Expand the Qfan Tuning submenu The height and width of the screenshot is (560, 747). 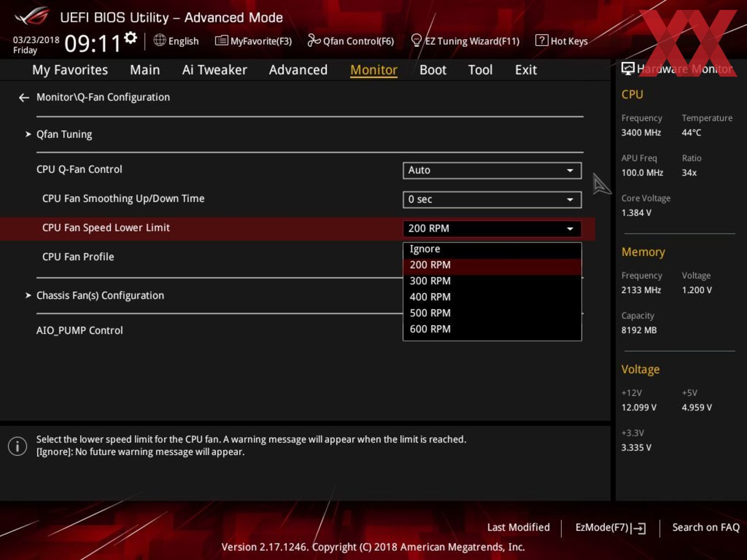(x=64, y=135)
